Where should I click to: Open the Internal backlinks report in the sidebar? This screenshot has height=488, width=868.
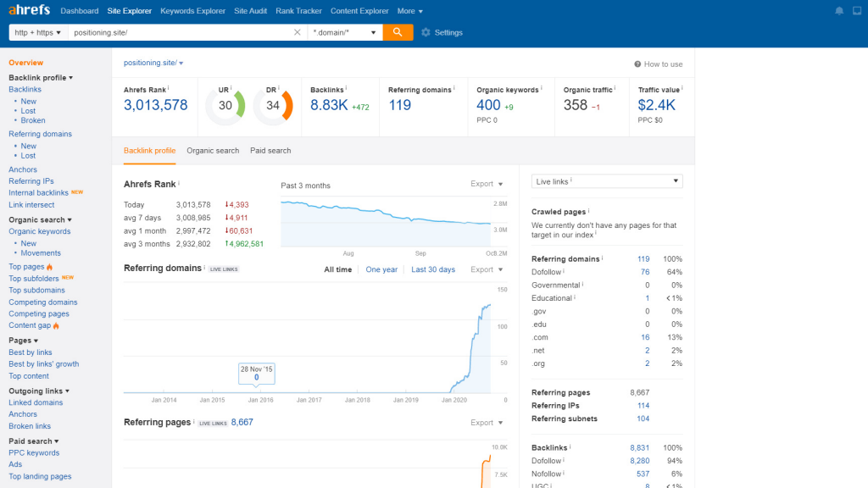point(39,193)
